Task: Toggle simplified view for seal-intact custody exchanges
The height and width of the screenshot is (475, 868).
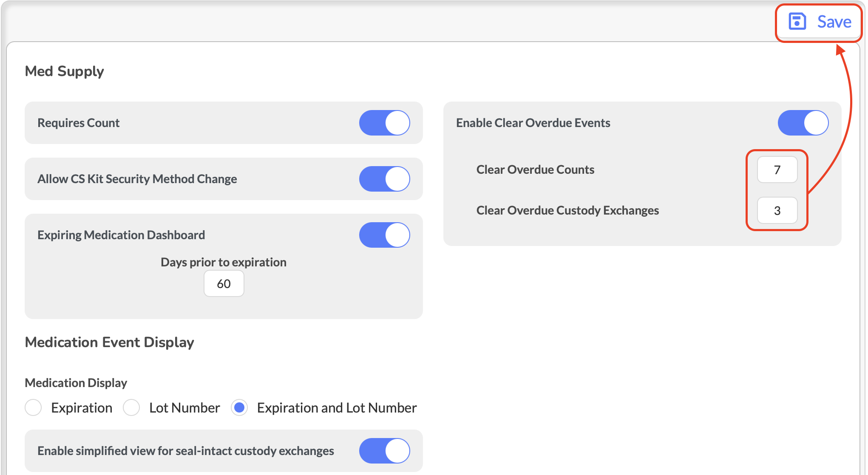Action: click(384, 451)
